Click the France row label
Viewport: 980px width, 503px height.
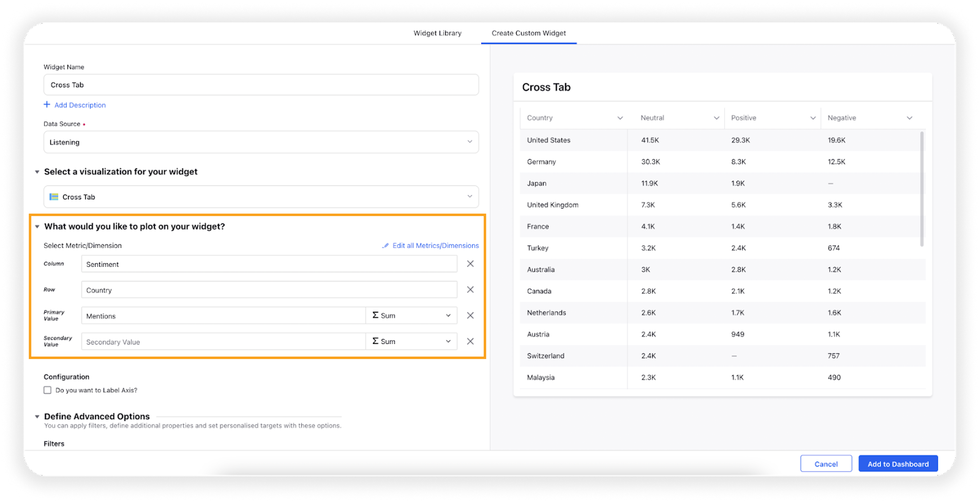[538, 227]
